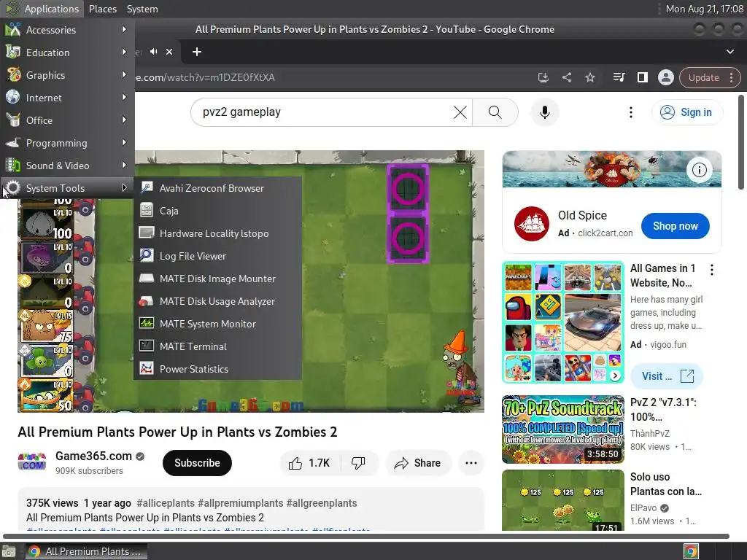
Task: Mute the tab audio speaker icon
Action: pos(153,52)
